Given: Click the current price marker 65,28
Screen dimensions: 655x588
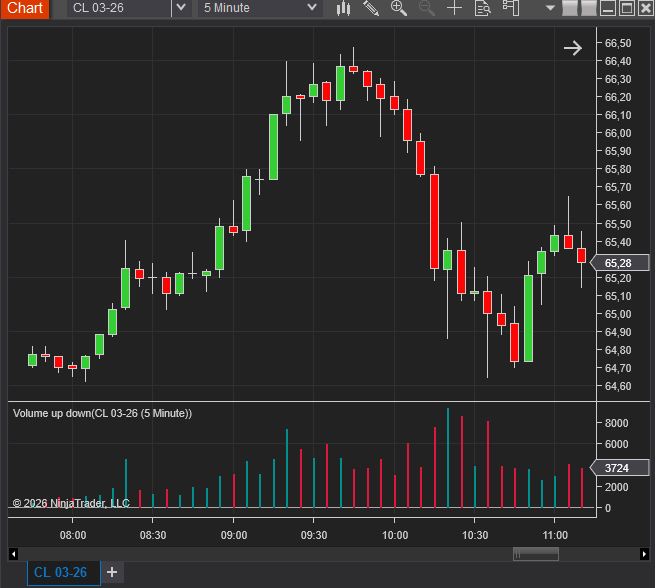Looking at the screenshot, I should point(619,263).
